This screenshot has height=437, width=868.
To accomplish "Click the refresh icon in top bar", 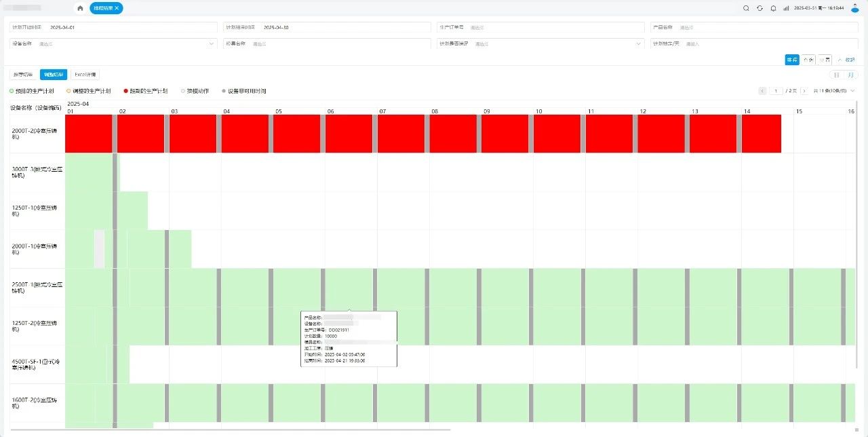I will click(759, 8).
